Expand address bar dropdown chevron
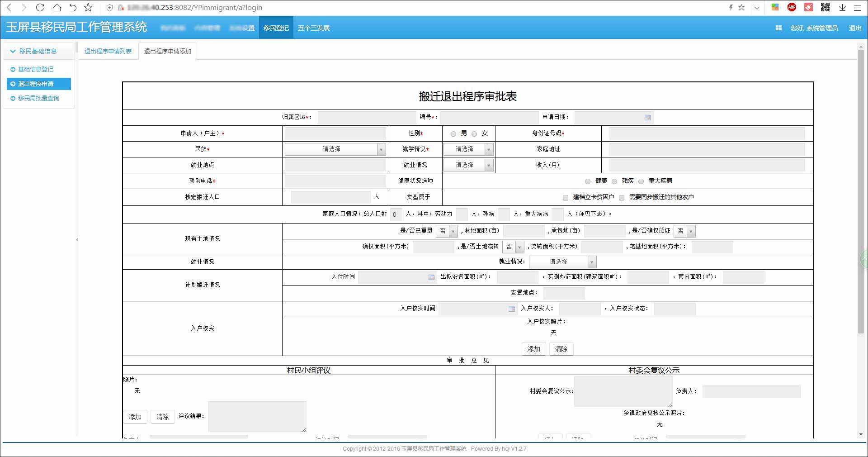Viewport: 868px width, 457px height. pyautogui.click(x=757, y=8)
